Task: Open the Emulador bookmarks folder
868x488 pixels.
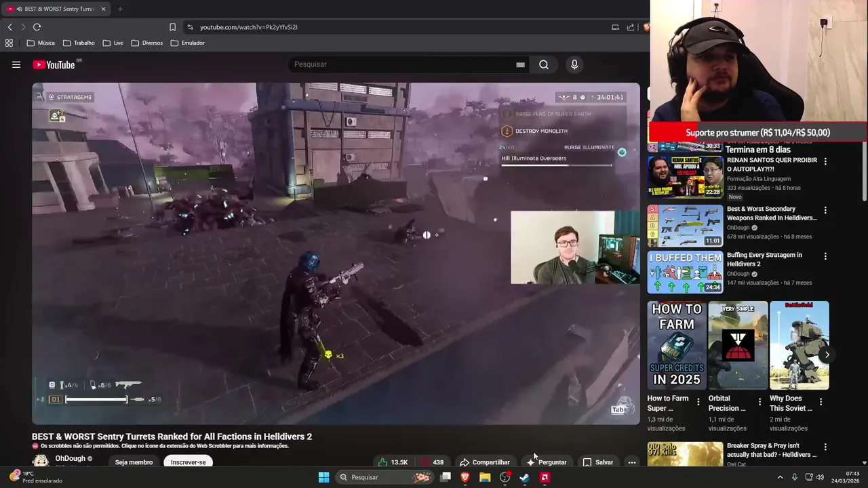Action: click(x=188, y=43)
